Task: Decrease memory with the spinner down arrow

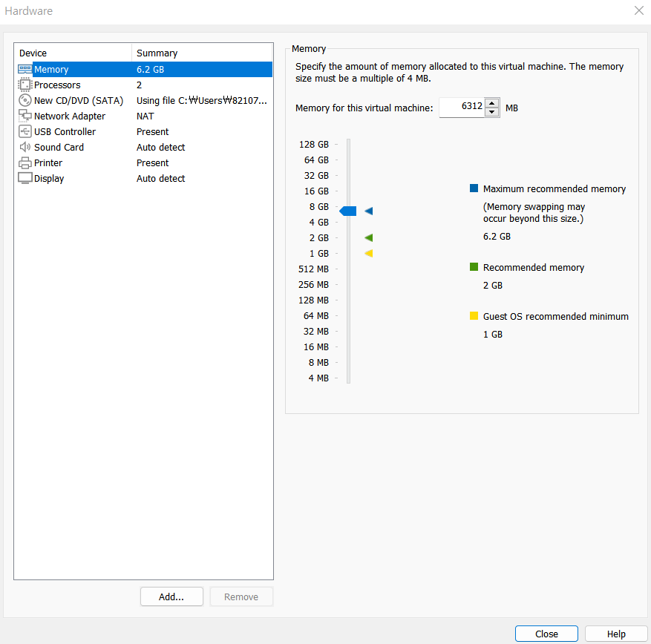Action: (x=492, y=112)
